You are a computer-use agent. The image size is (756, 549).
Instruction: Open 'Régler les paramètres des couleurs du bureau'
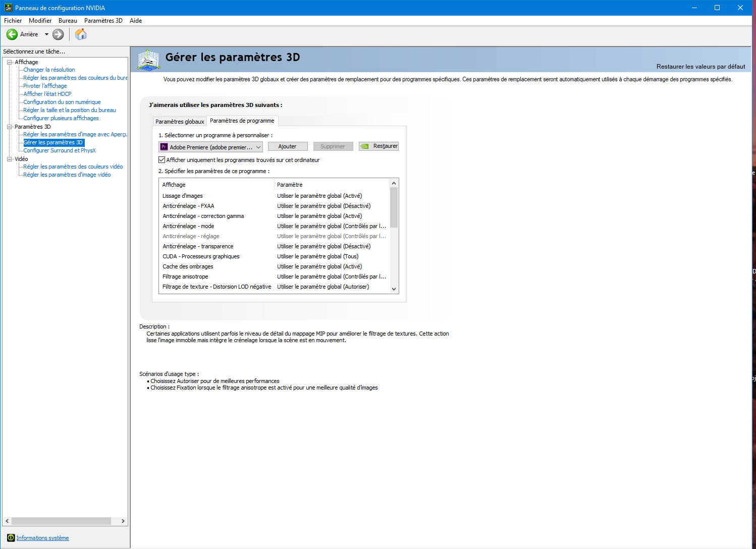click(x=75, y=78)
